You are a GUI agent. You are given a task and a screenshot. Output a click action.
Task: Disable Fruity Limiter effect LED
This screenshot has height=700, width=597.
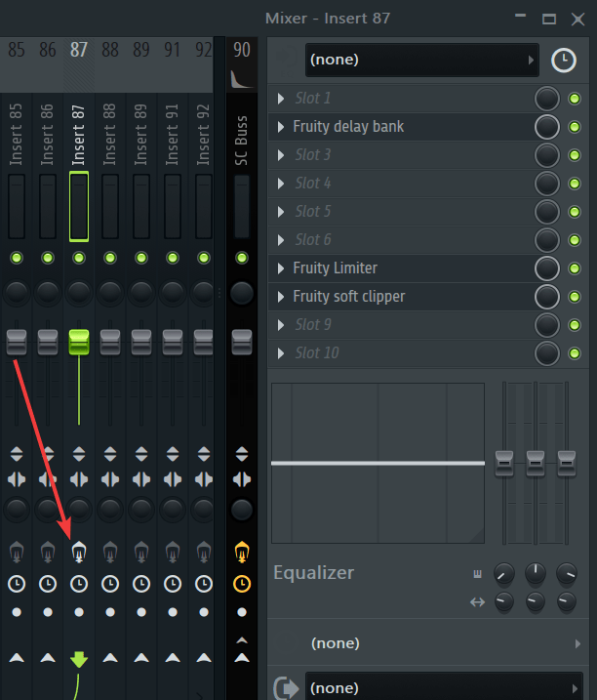(x=575, y=268)
